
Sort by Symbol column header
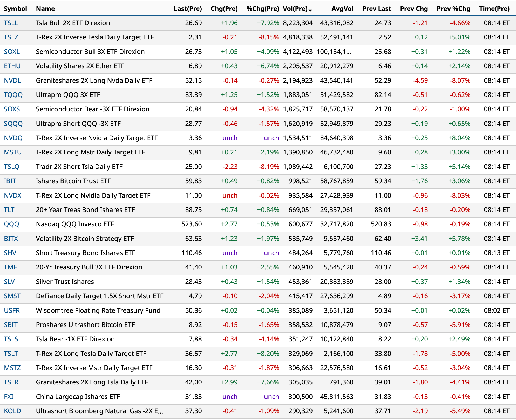(15, 9)
